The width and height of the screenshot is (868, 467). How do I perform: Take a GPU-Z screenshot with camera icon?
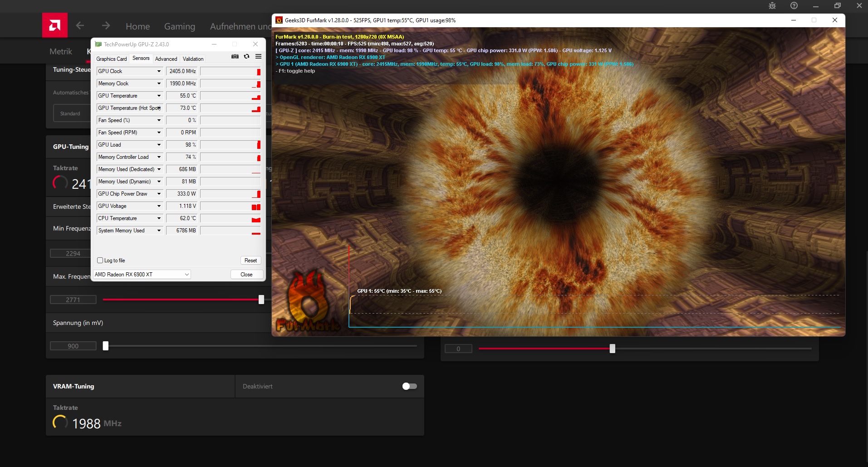[x=235, y=57]
